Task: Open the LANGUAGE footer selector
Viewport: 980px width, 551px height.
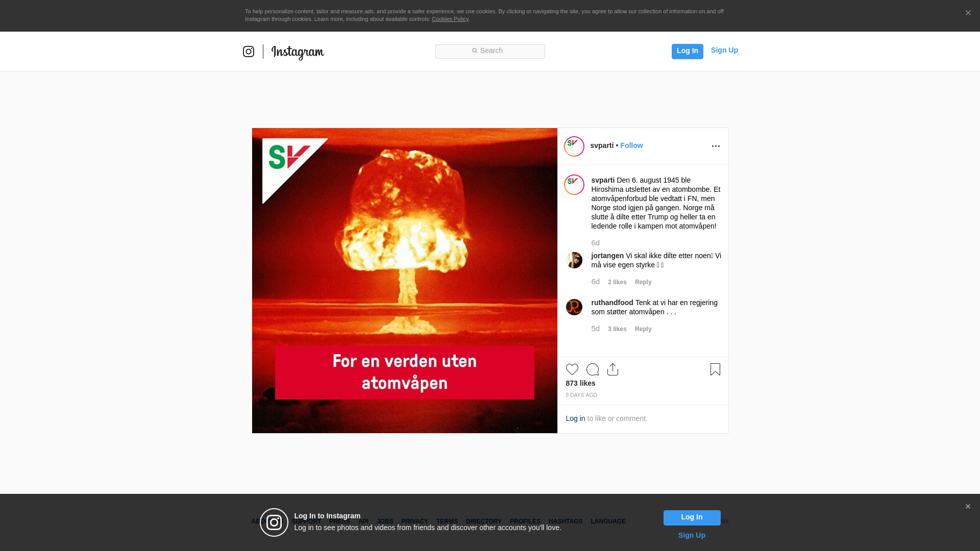Action: [x=608, y=521]
